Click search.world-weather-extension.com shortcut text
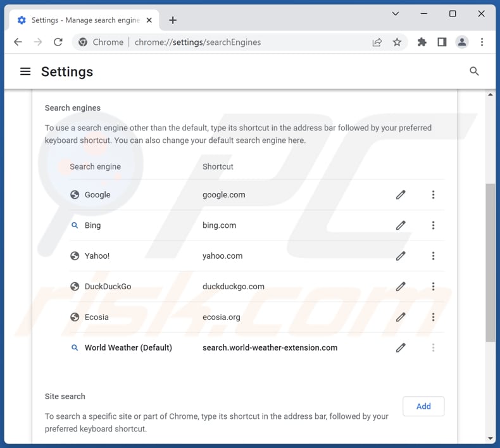 [x=270, y=347]
